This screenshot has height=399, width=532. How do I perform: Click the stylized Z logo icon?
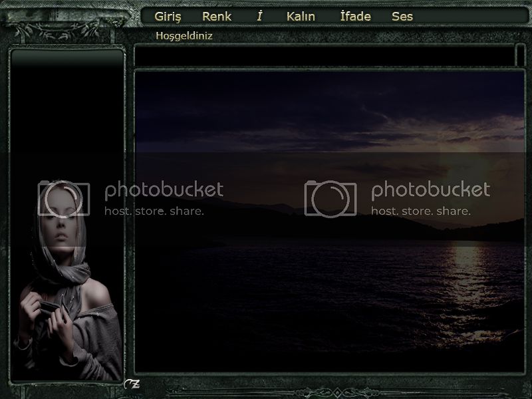(x=132, y=384)
